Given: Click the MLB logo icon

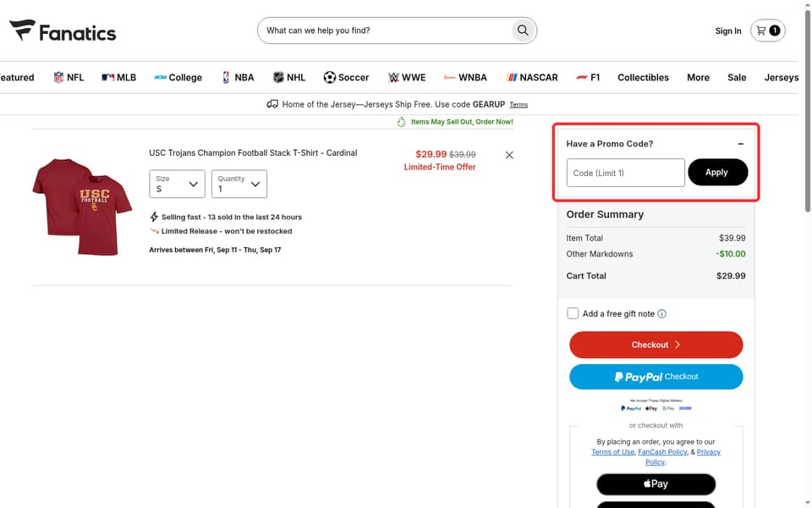Looking at the screenshot, I should click(x=107, y=77).
